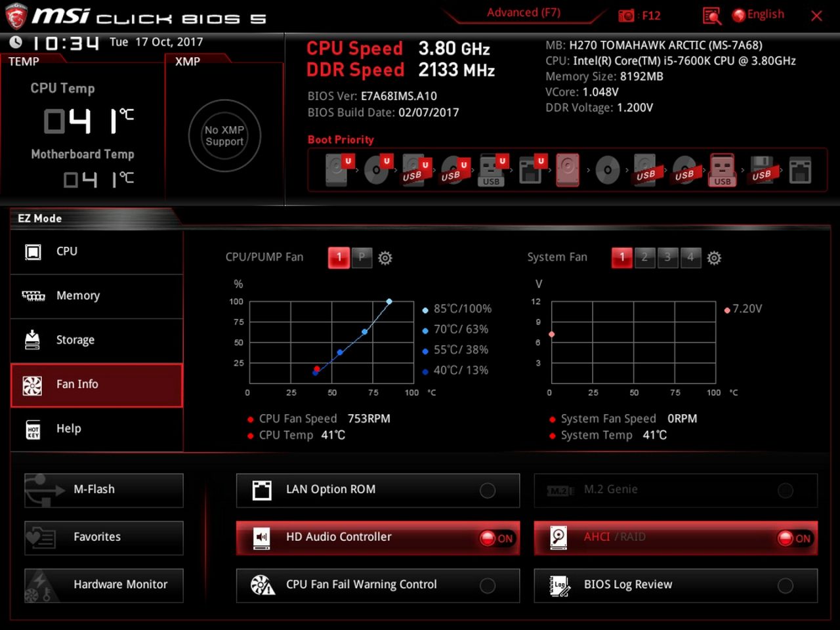Launch M-Flash utility
Screen dimensions: 840x630
104,490
